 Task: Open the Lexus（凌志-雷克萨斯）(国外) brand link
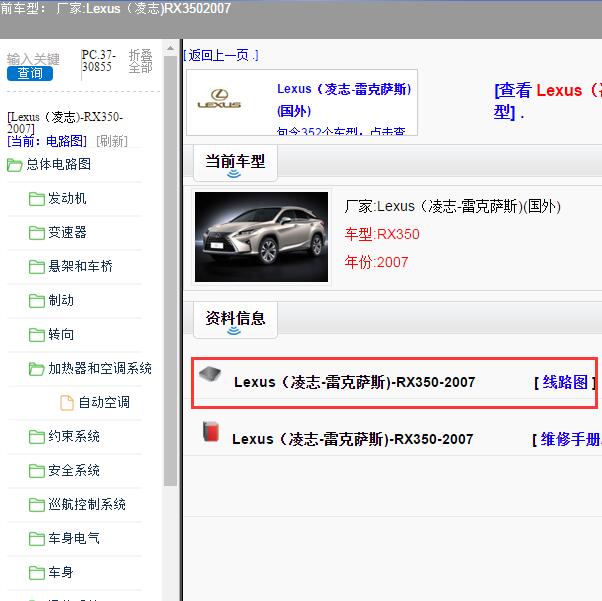coord(344,100)
